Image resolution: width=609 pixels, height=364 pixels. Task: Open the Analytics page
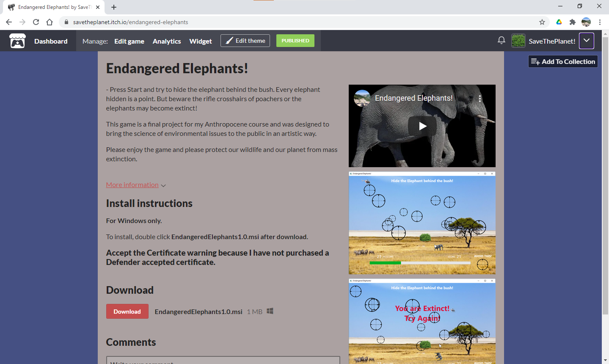click(166, 41)
